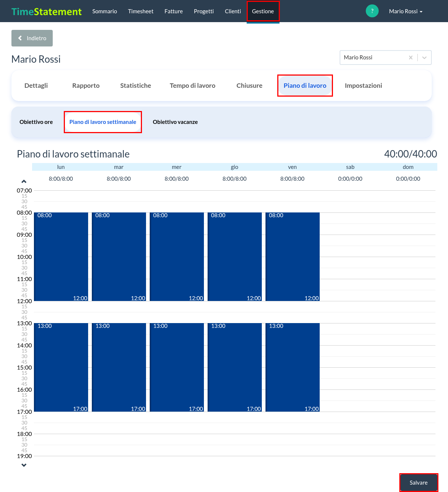Select Monday's 08:00–12:00 work block
Image resolution: width=448 pixels, height=492 pixels.
[x=61, y=257]
